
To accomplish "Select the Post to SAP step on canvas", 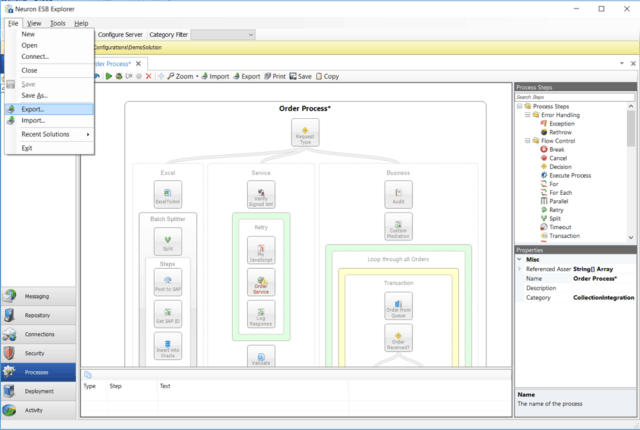I will pyautogui.click(x=168, y=282).
